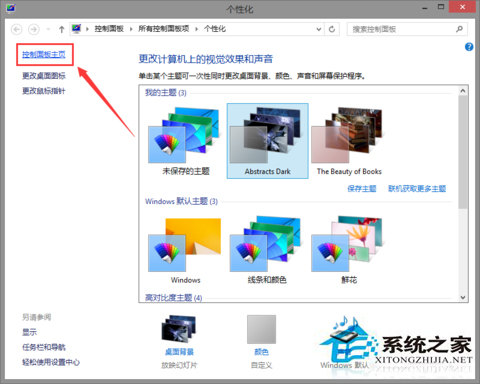480x384 pixels.
Task: Go back using the back arrow
Action: (x=16, y=29)
